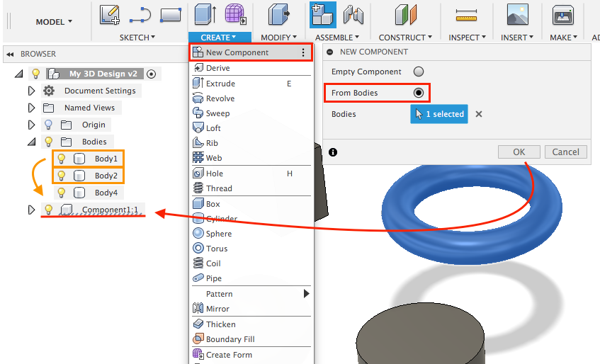Viewport: 600px width, 364px height.
Task: Select the Joint icon under Assemble
Action: tap(353, 14)
